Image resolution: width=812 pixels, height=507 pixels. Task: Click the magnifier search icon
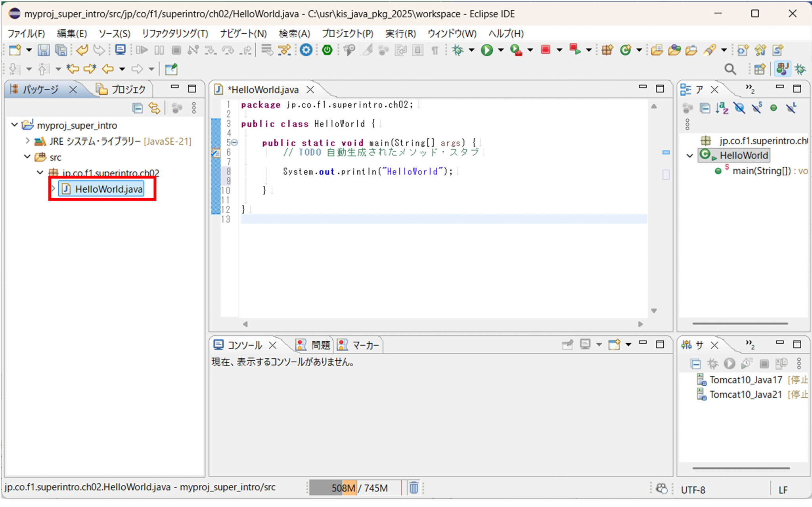tap(730, 69)
